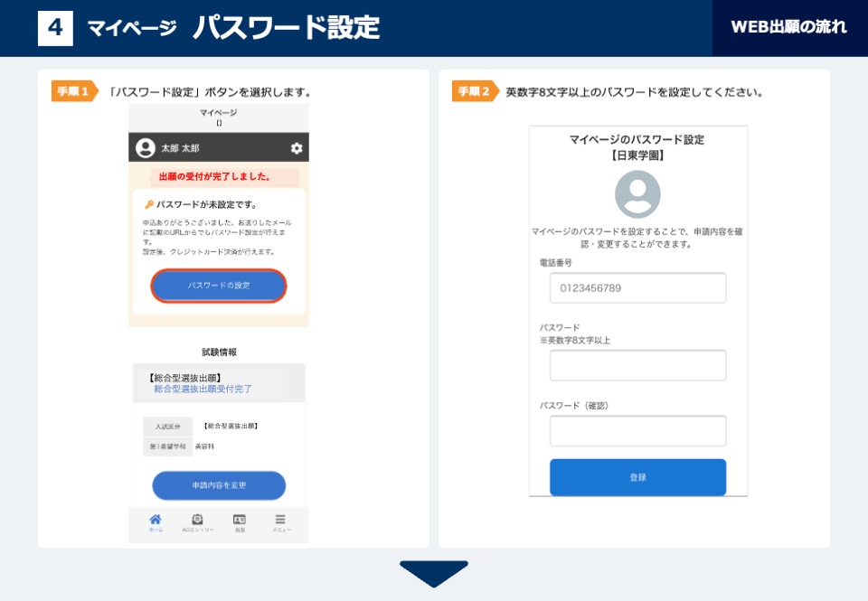Focus the パスワード input field
The image size is (868, 601).
(637, 365)
